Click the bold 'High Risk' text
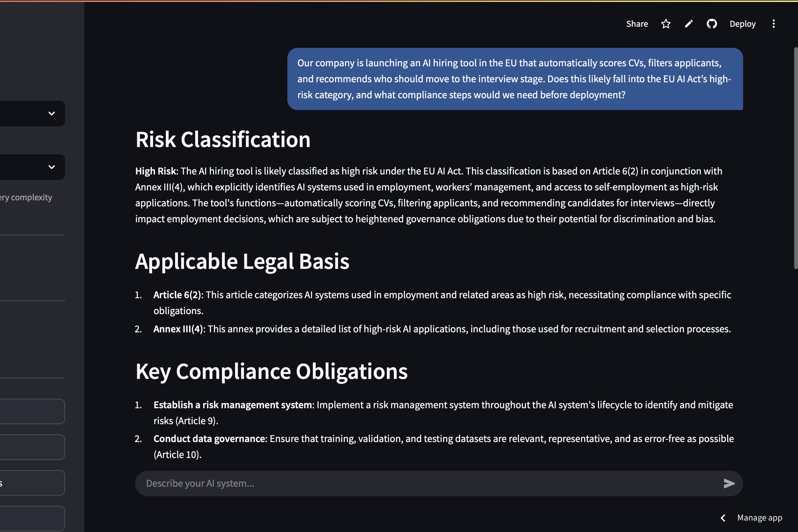 [155, 171]
